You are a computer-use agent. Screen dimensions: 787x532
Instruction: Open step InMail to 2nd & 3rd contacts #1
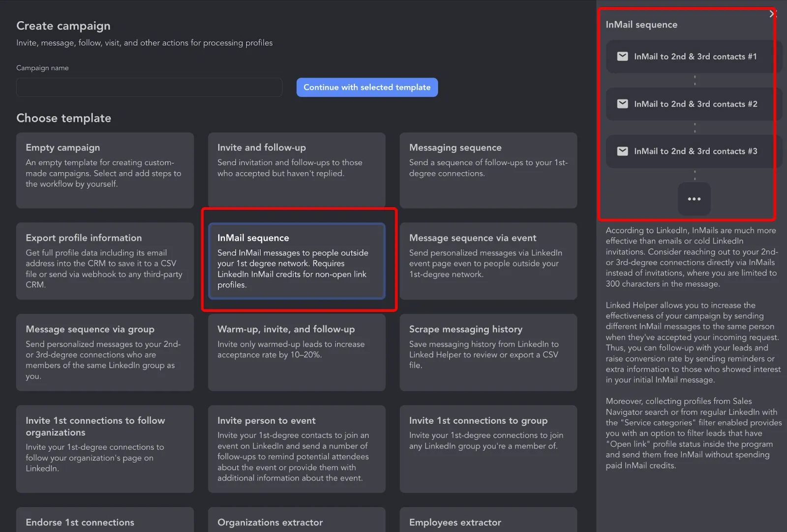[x=694, y=57]
